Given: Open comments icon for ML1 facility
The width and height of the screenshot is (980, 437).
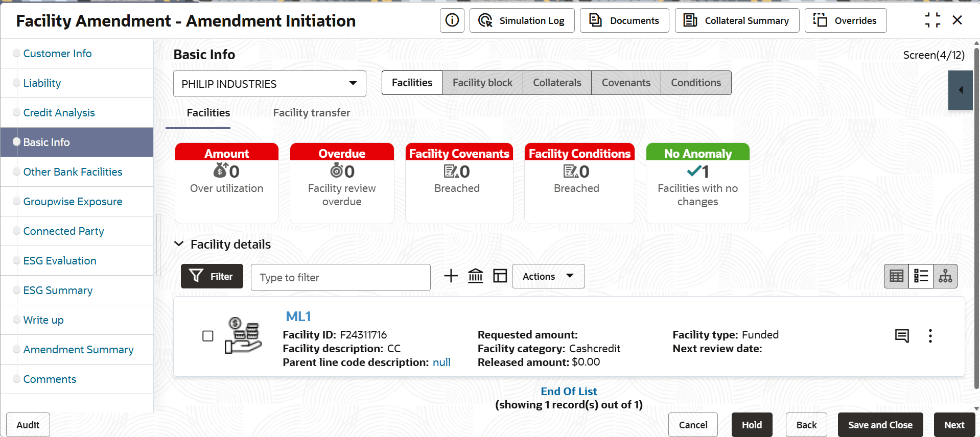Looking at the screenshot, I should click(902, 335).
